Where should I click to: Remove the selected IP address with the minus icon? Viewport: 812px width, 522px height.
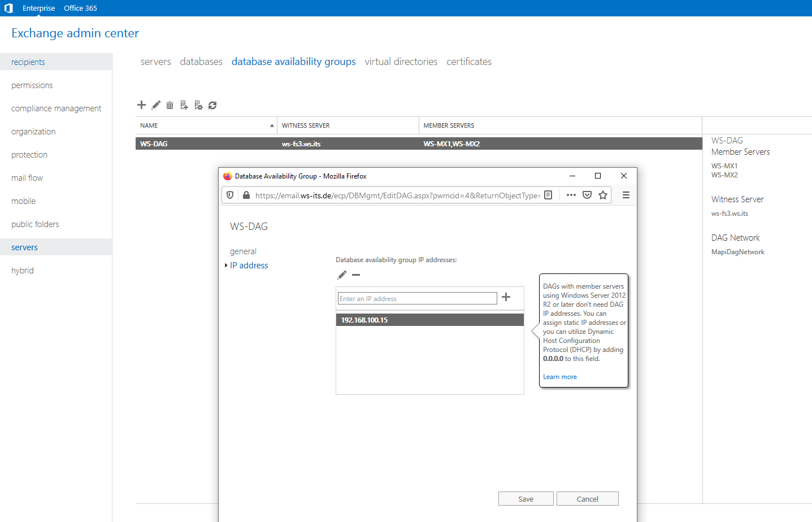pyautogui.click(x=356, y=275)
